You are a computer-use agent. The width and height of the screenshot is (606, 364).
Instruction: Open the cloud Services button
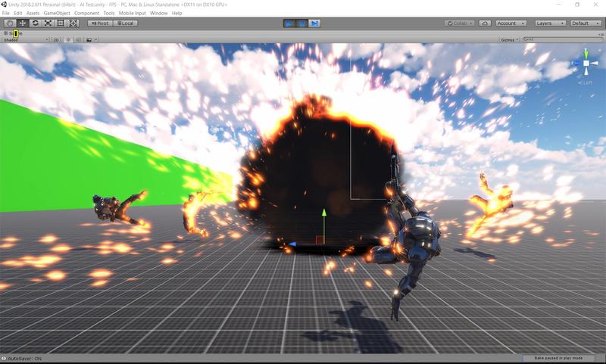[x=485, y=23]
